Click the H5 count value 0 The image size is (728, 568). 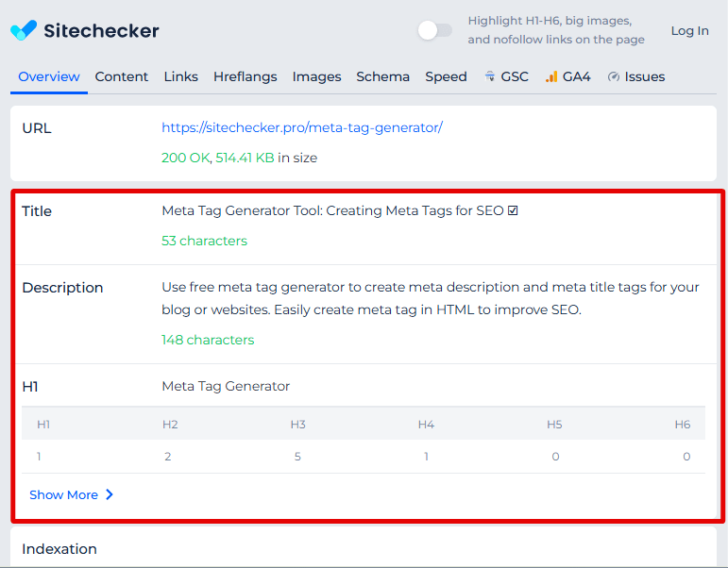coord(555,457)
